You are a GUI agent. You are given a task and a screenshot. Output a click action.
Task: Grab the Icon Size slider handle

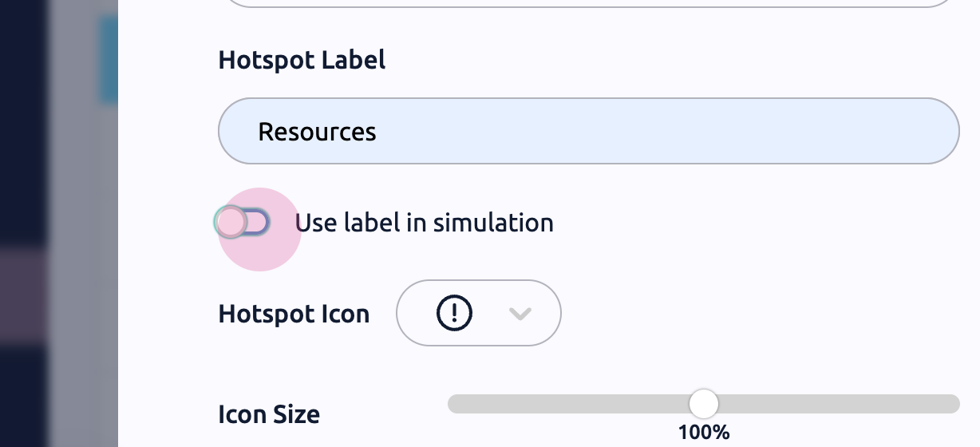click(x=703, y=404)
